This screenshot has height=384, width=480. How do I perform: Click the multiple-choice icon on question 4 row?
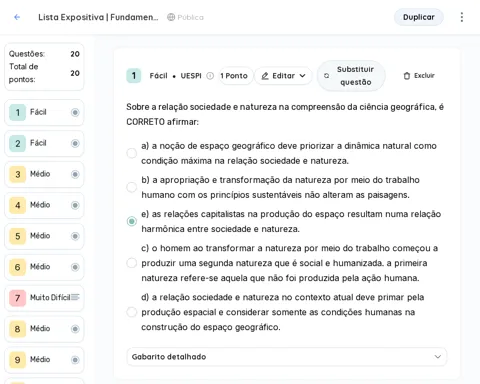[x=75, y=205]
